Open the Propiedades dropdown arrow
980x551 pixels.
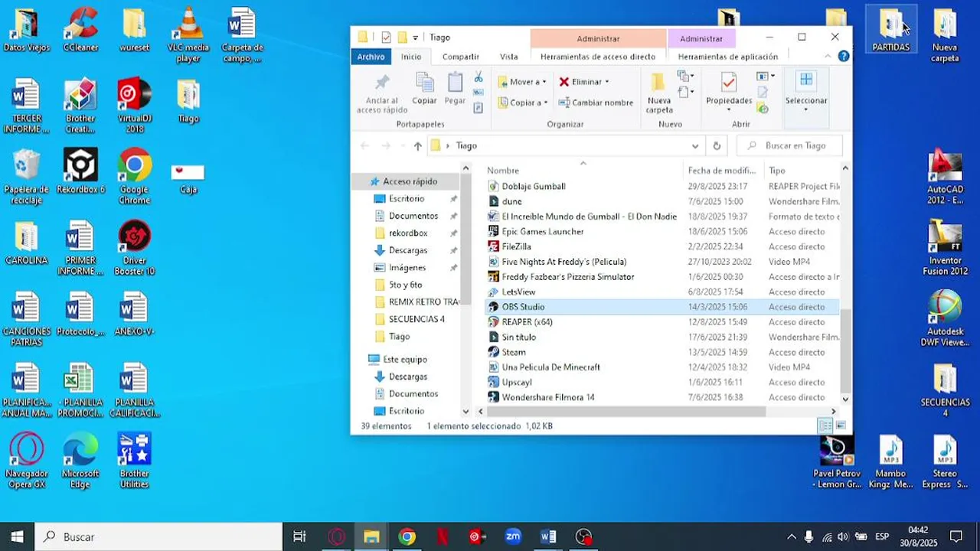729,110
